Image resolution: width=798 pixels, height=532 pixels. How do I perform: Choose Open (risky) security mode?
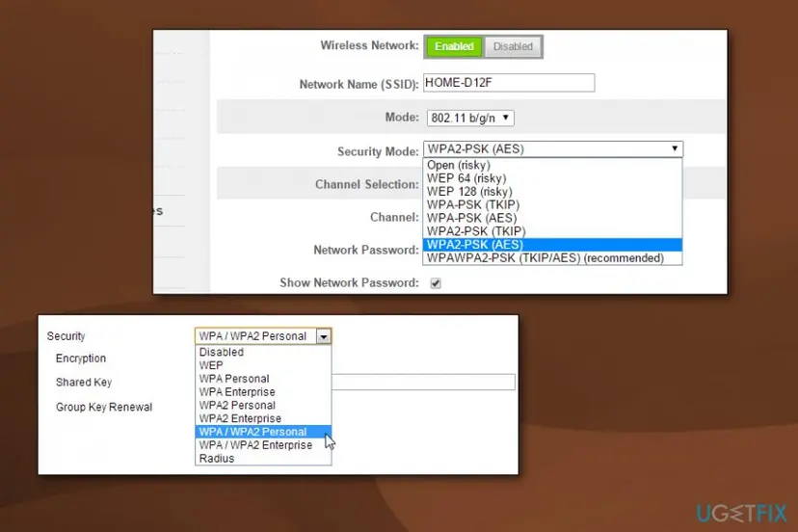(x=552, y=165)
